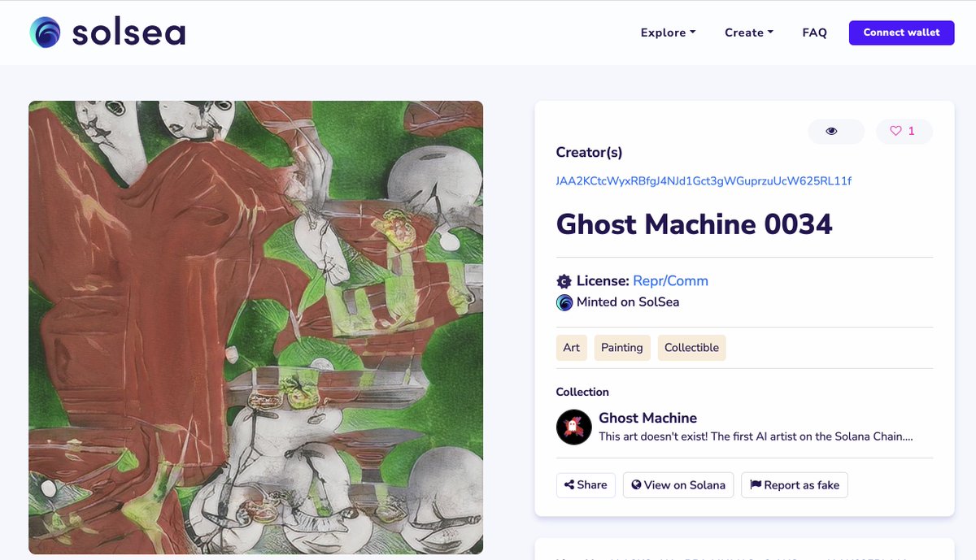This screenshot has width=976, height=560.
Task: Click the solsea logo
Action: [106, 33]
